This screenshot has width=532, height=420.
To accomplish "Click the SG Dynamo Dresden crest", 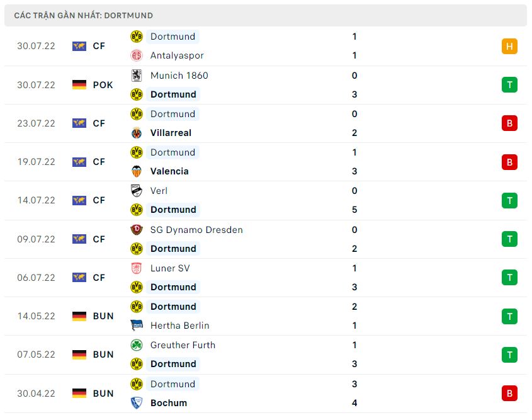I will pyautogui.click(x=137, y=230).
